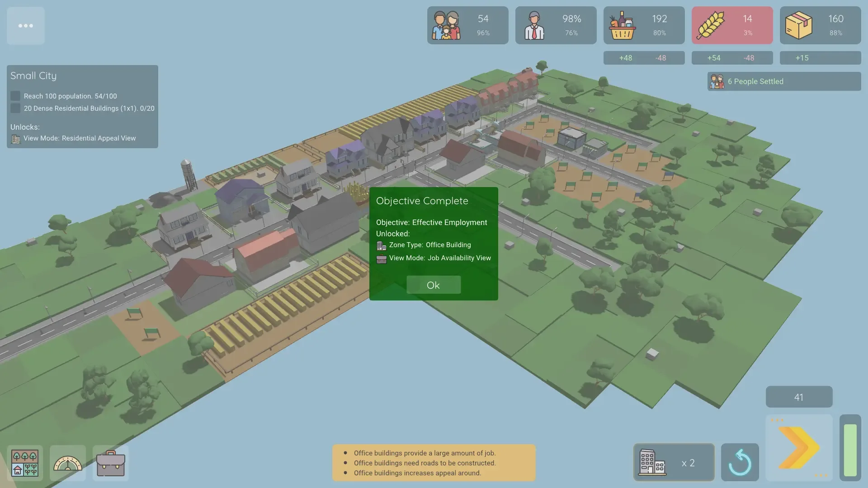Click the employment businessman icon
Viewport: 868px width, 488px height.
click(x=534, y=26)
